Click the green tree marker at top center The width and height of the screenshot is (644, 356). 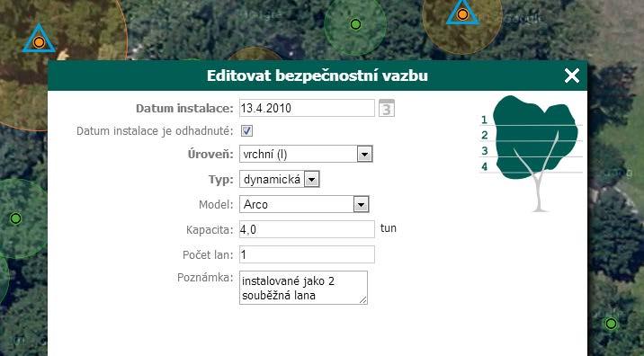pyautogui.click(x=355, y=24)
